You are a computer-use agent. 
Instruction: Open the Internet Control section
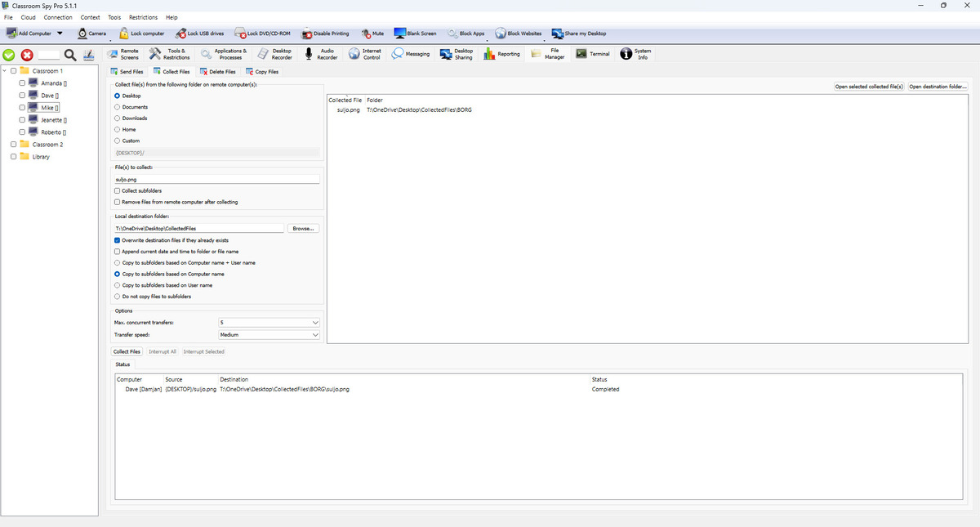tap(353, 54)
